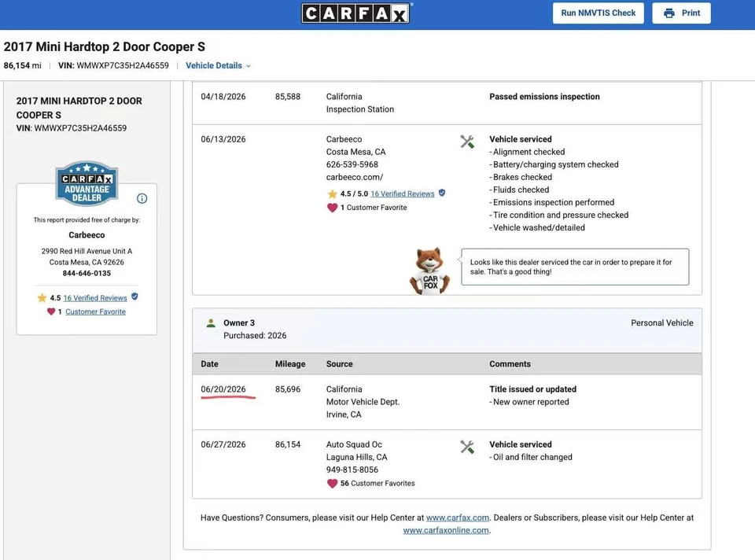Click wrench service icon for 06/13/2026 record

point(467,142)
